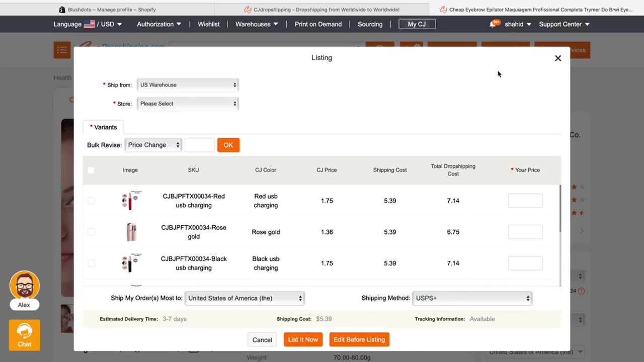Expand the Authorization menu
Screen dimensions: 644x362
click(x=159, y=24)
